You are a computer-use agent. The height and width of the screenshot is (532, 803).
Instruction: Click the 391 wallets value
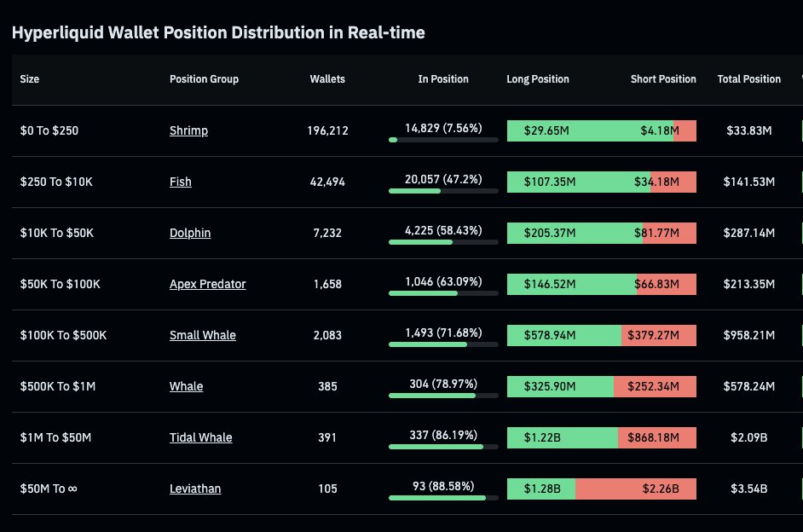coord(327,437)
